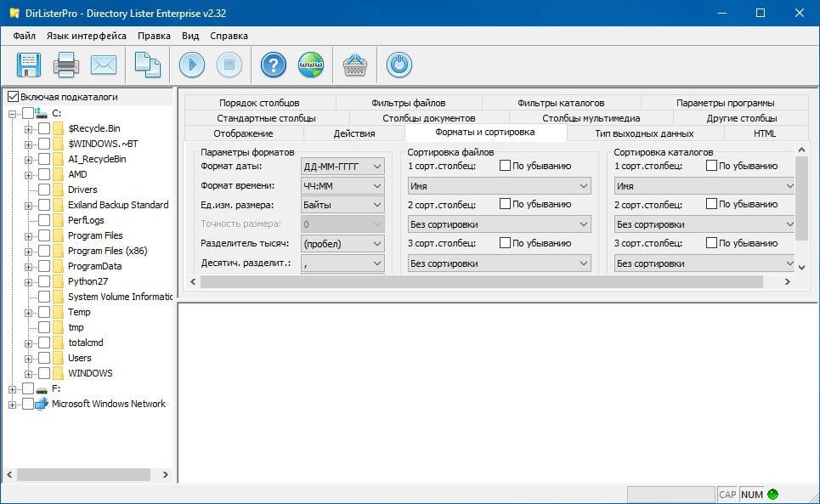Click the shopping basket purchase icon

pos(354,65)
